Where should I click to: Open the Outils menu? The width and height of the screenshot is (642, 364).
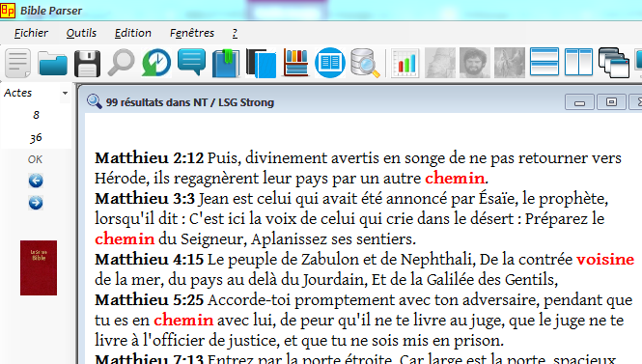[81, 33]
